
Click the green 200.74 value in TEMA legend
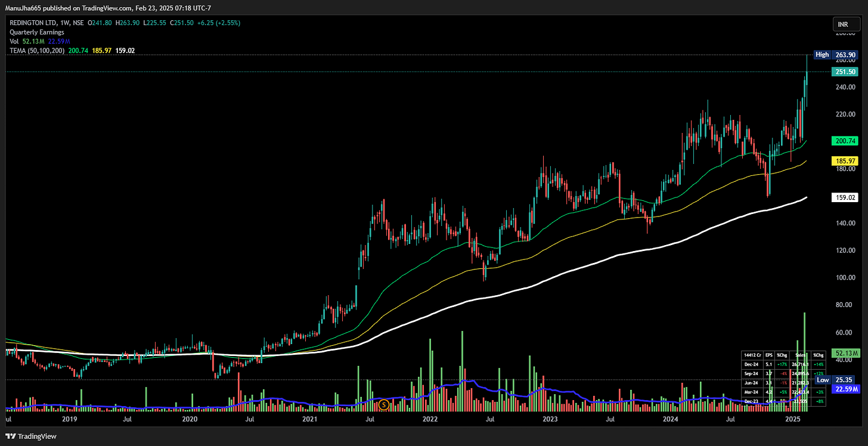click(78, 51)
